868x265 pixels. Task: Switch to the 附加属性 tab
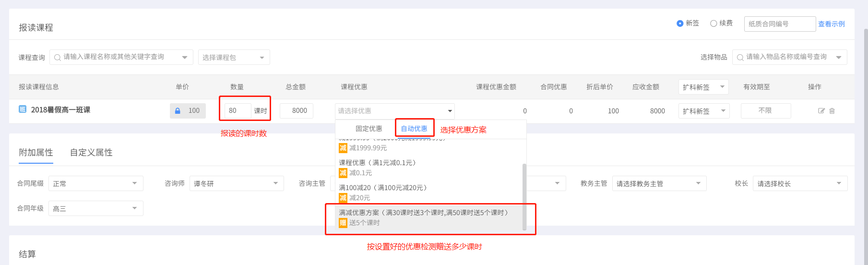tap(36, 153)
